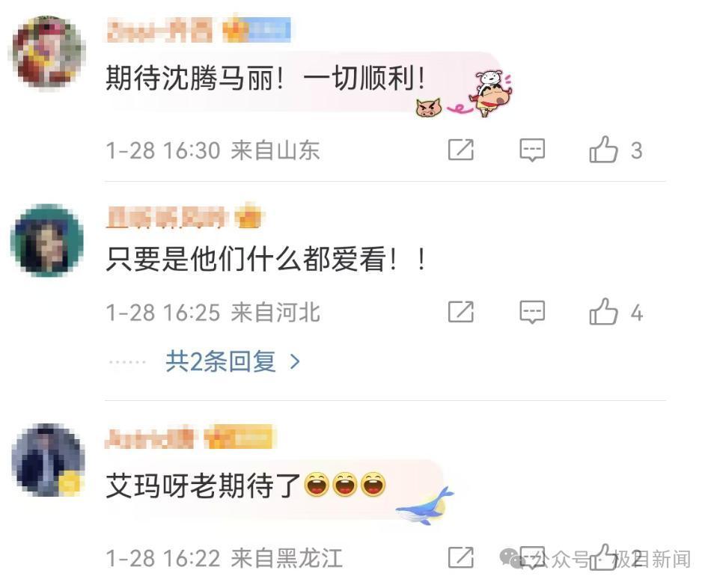
Task: Tap the first commenter's username
Action: tap(159, 31)
